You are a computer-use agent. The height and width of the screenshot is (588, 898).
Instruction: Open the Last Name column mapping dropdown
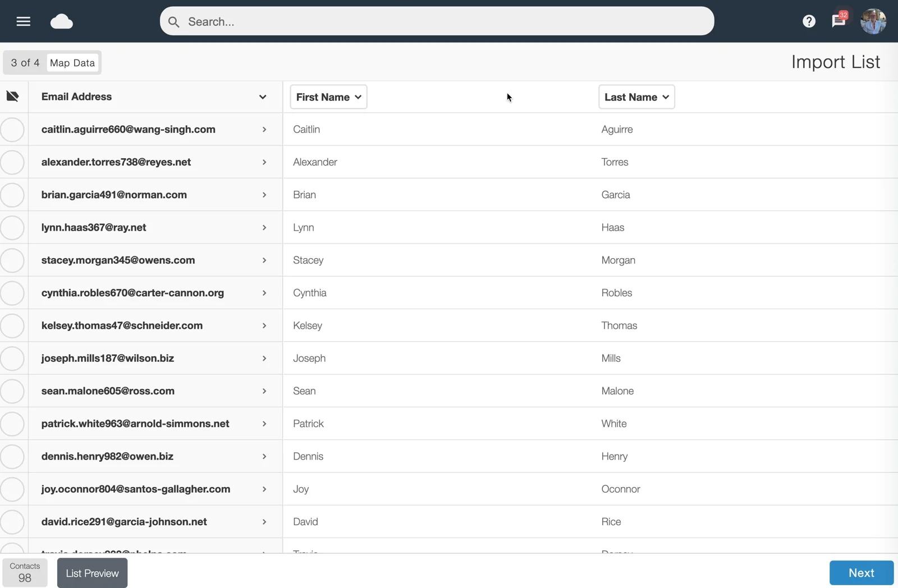[x=636, y=97]
